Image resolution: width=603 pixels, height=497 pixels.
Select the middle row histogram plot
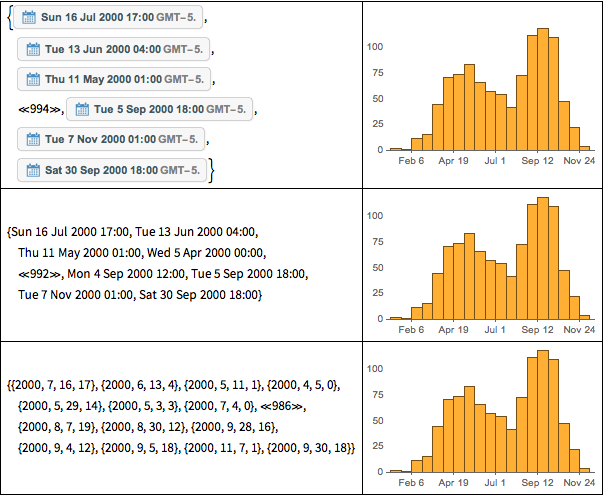484,263
